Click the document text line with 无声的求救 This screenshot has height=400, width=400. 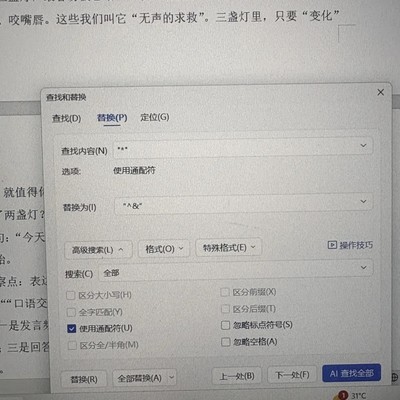coord(170,17)
